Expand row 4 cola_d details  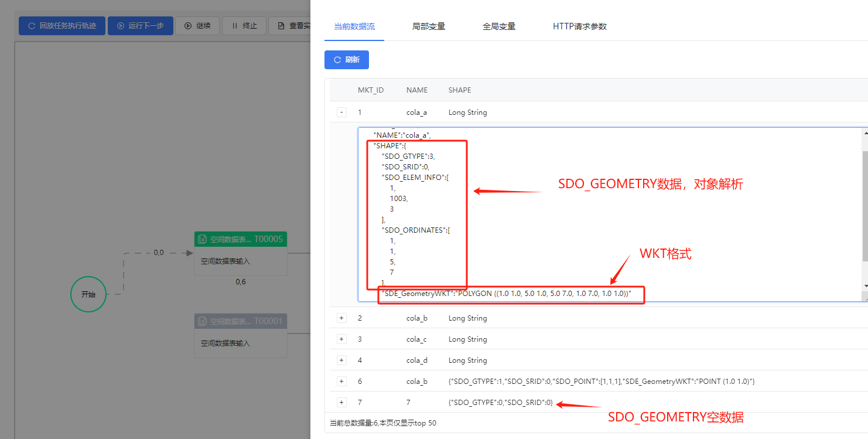tap(341, 360)
